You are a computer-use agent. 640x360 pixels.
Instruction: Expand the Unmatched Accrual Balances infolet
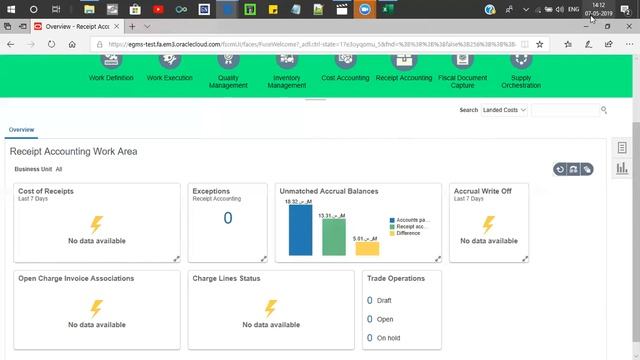pos(438,259)
